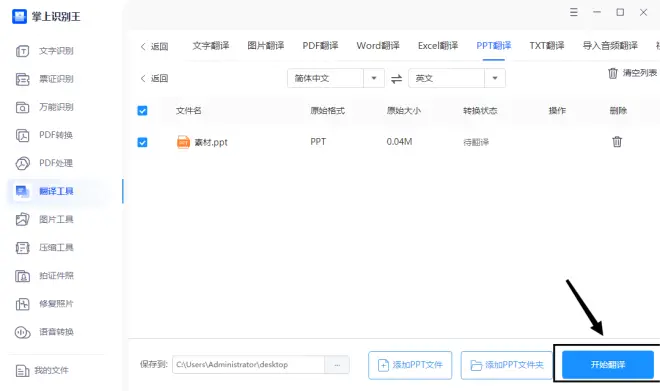Click the 素材.ppt file type icon
This screenshot has height=391, width=660.
(183, 142)
